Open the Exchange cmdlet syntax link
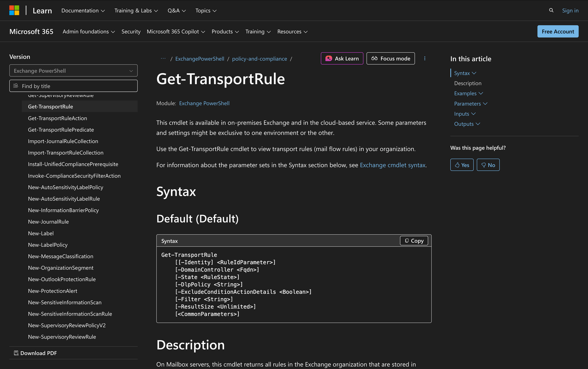 [x=392, y=165]
